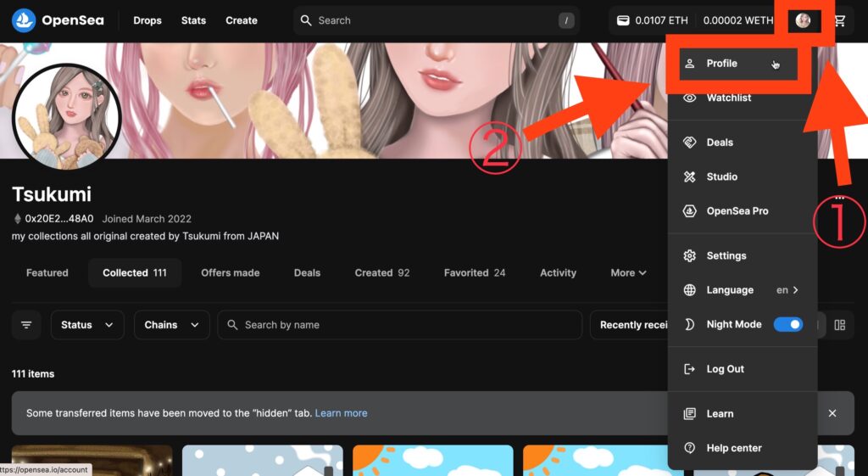Open Create in the header navigation
Viewport: 868px width, 476px height.
click(x=242, y=20)
